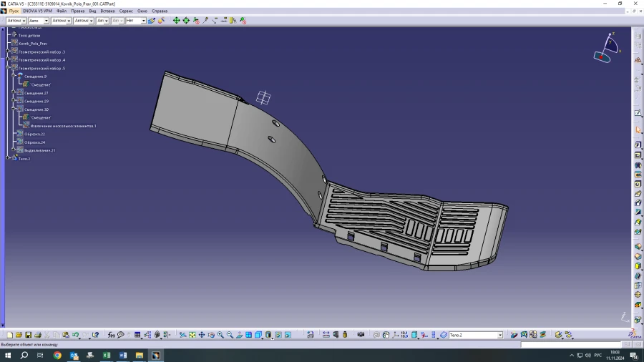Open the Тело.2 body selector dropdown
Image resolution: width=644 pixels, height=362 pixels.
[500, 335]
